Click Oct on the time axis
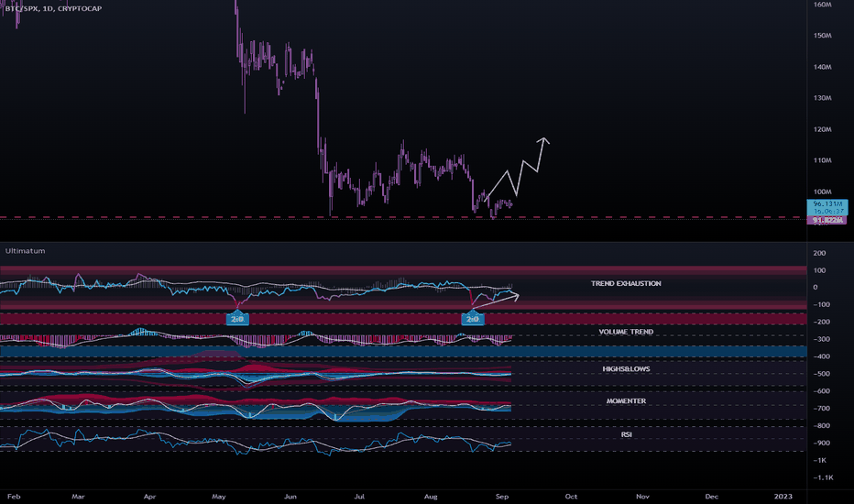Image resolution: width=854 pixels, height=504 pixels. click(x=572, y=497)
